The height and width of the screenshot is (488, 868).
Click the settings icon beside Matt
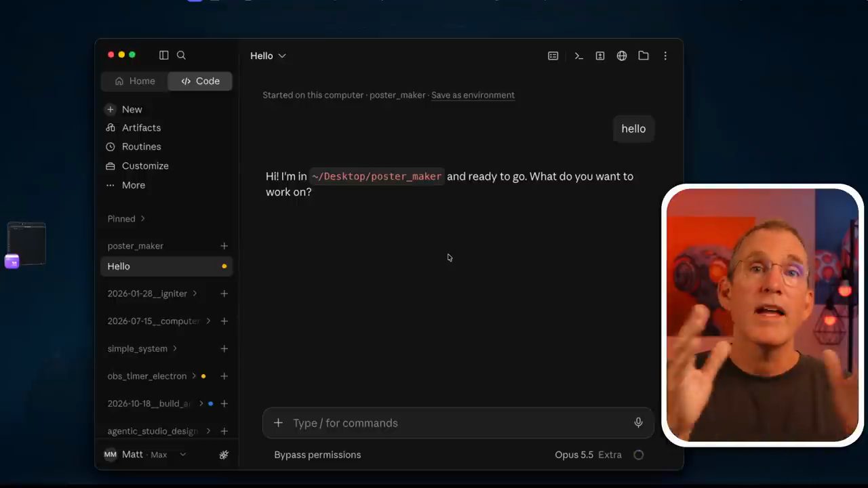[x=224, y=455]
